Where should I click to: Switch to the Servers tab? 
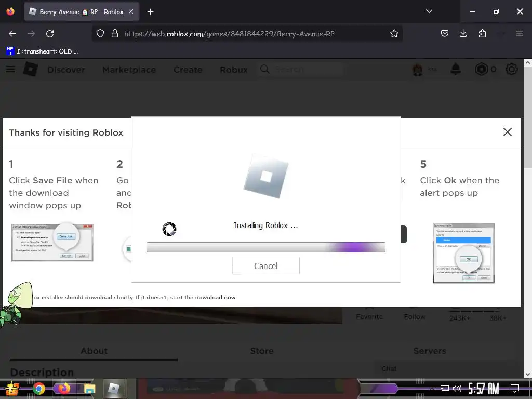pos(430,351)
